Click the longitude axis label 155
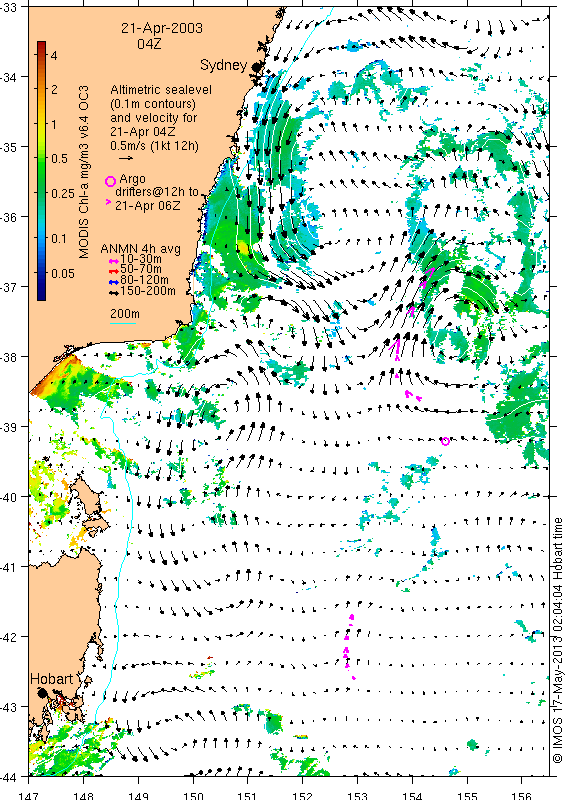This screenshot has width=570, height=800. [467, 795]
